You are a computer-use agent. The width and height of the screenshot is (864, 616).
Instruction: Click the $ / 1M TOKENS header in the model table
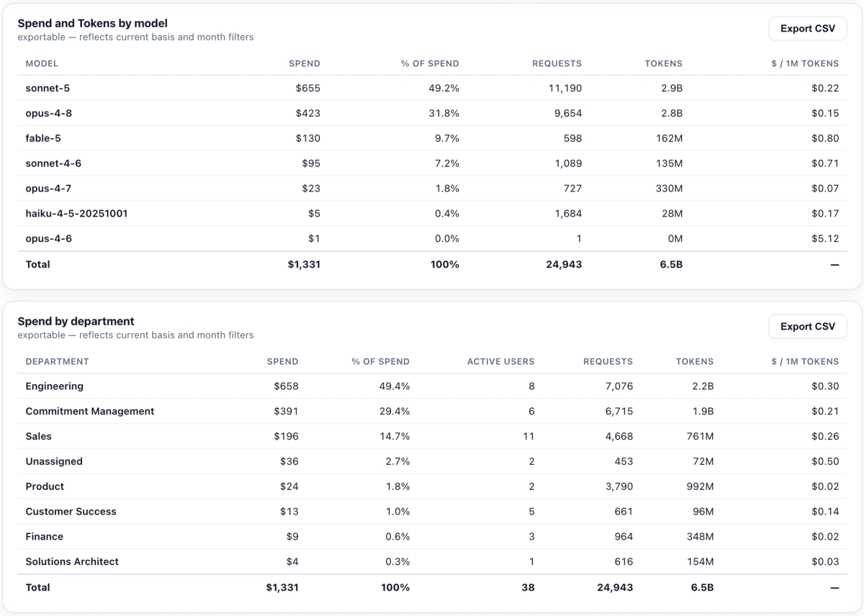(x=805, y=63)
